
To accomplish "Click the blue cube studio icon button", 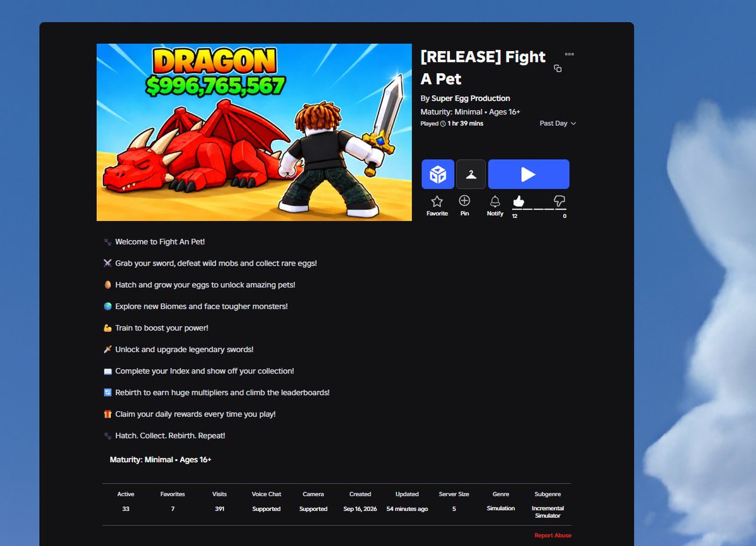I will (438, 174).
